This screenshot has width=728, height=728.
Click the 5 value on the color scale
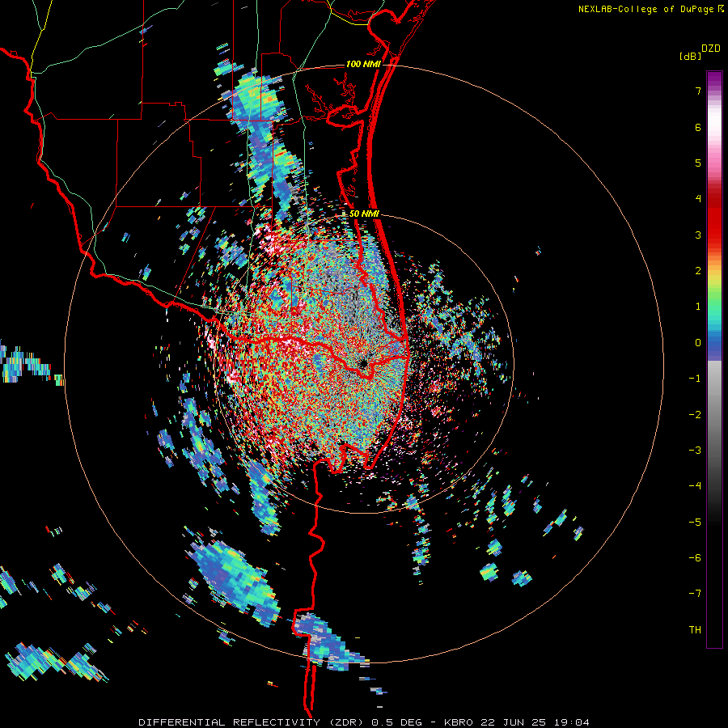pos(698,163)
